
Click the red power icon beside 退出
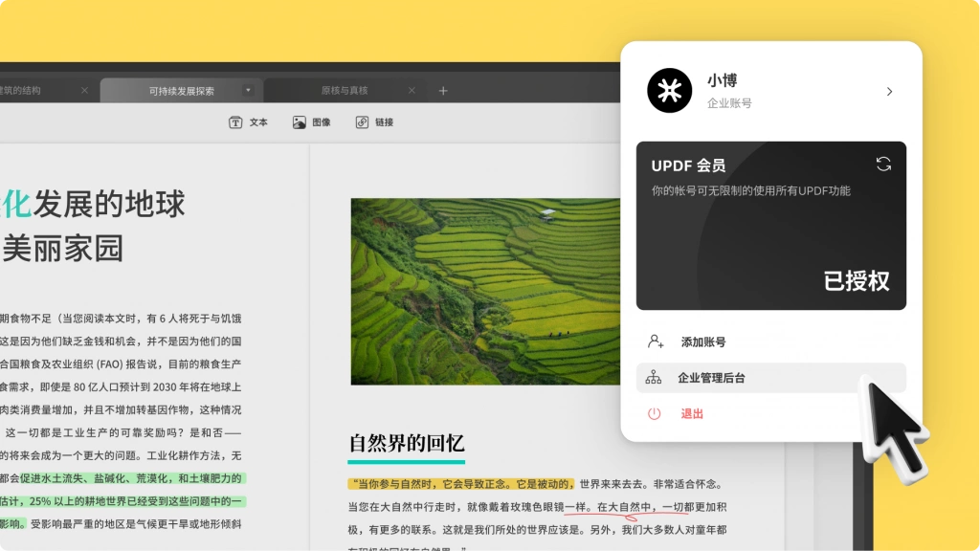654,413
